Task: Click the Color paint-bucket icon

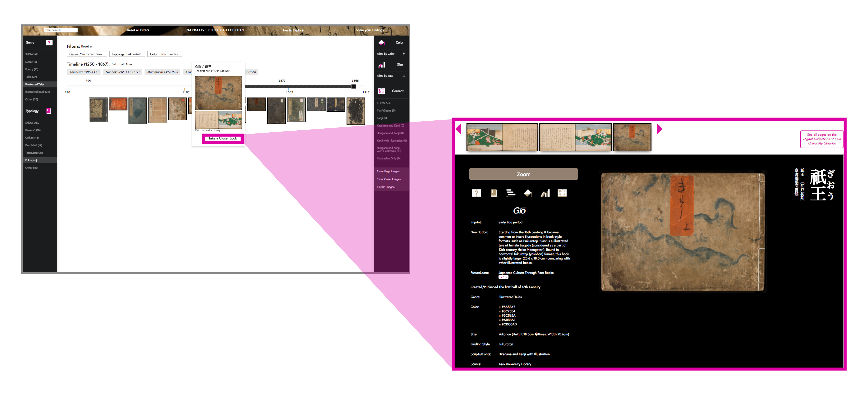Action: click(381, 43)
